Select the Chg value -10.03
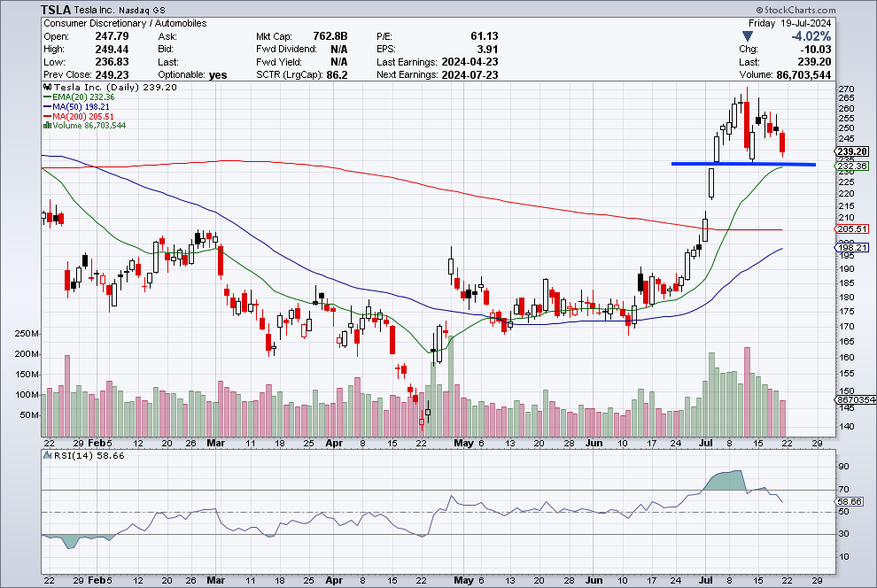877x588 pixels. pyautogui.click(x=816, y=50)
